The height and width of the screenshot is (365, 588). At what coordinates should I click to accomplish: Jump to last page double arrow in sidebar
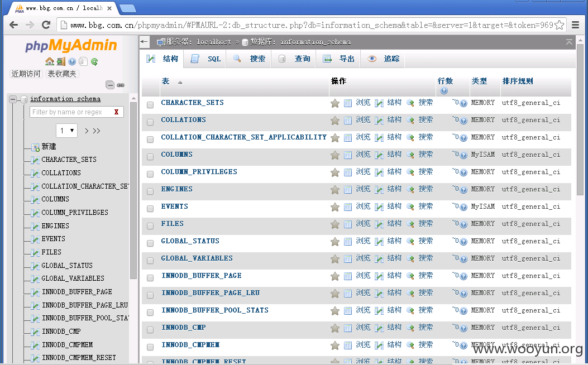click(x=97, y=131)
